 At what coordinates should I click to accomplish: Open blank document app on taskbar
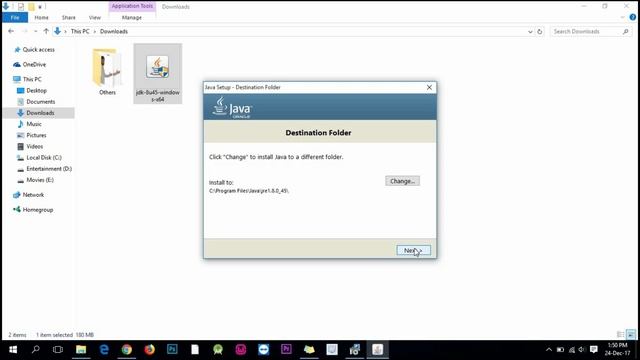[x=195, y=349]
